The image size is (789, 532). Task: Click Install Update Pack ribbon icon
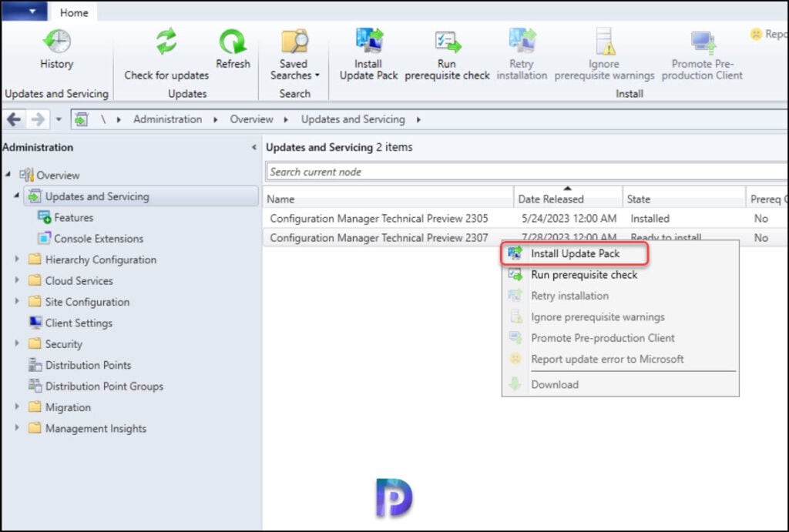point(369,40)
